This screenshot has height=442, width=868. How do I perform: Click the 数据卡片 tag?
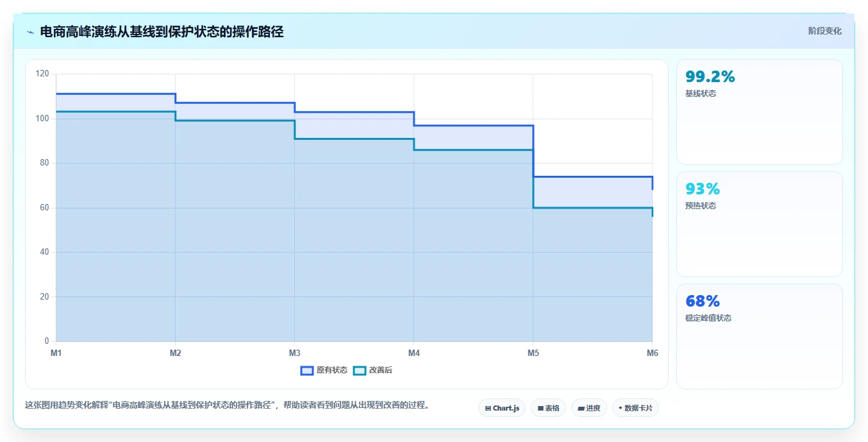[635, 408]
